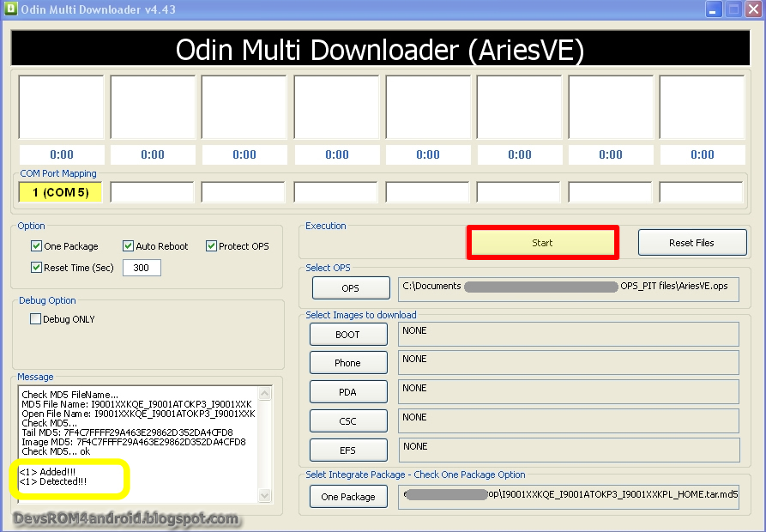The image size is (766, 532).
Task: Click the BOOT path field showing NONE
Action: click(x=569, y=334)
